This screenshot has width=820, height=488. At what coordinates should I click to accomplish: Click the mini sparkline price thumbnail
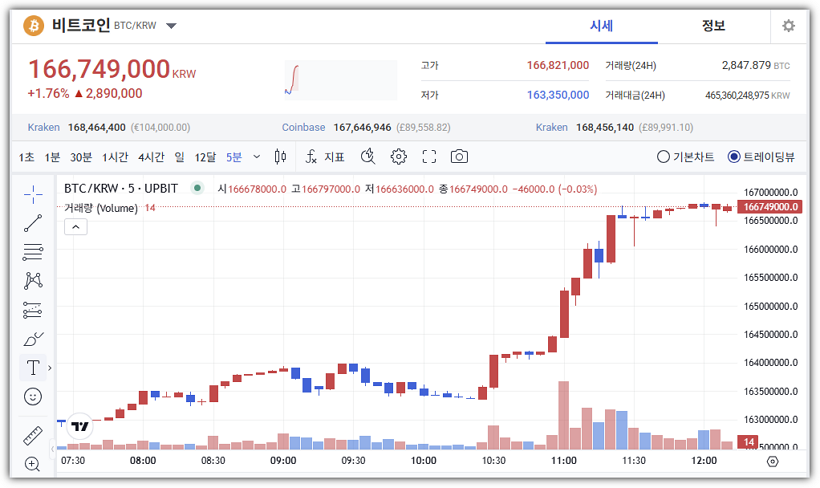(340, 80)
